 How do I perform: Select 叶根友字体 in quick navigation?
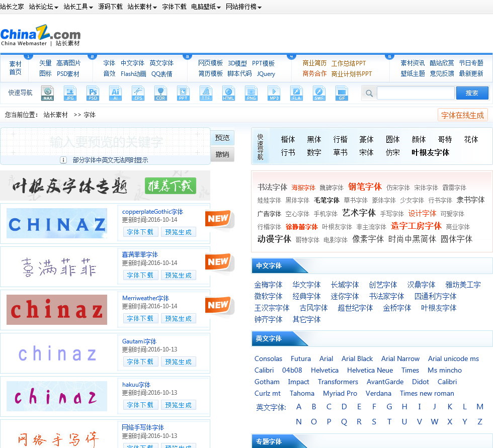click(x=431, y=153)
